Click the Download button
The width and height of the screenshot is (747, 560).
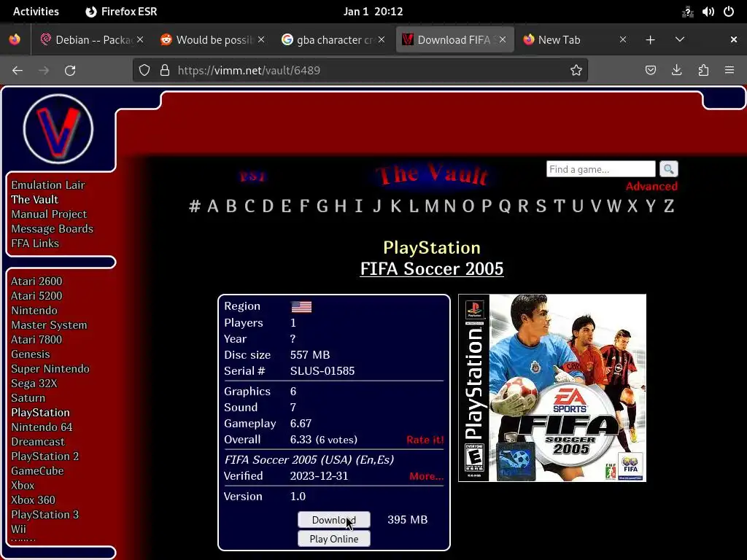click(x=334, y=519)
